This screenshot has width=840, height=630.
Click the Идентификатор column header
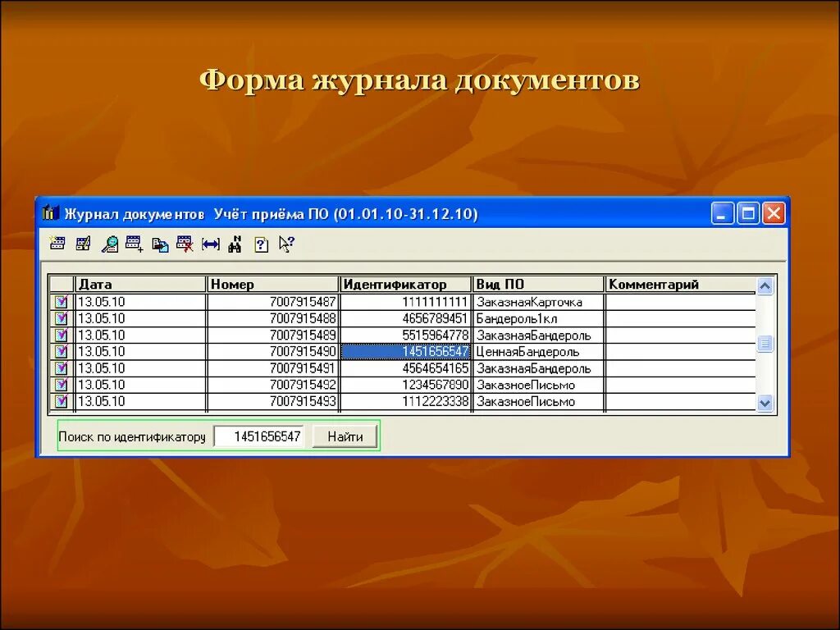pos(405,284)
